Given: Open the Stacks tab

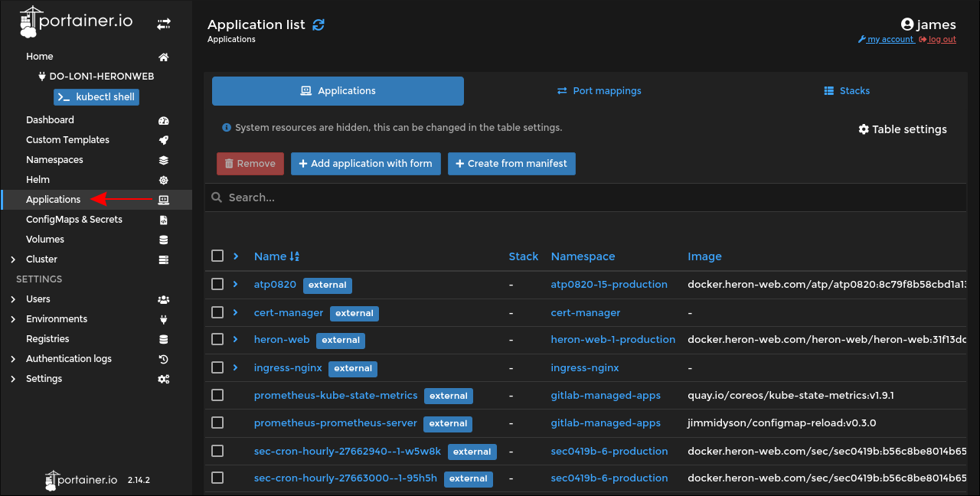Looking at the screenshot, I should pyautogui.click(x=847, y=90).
